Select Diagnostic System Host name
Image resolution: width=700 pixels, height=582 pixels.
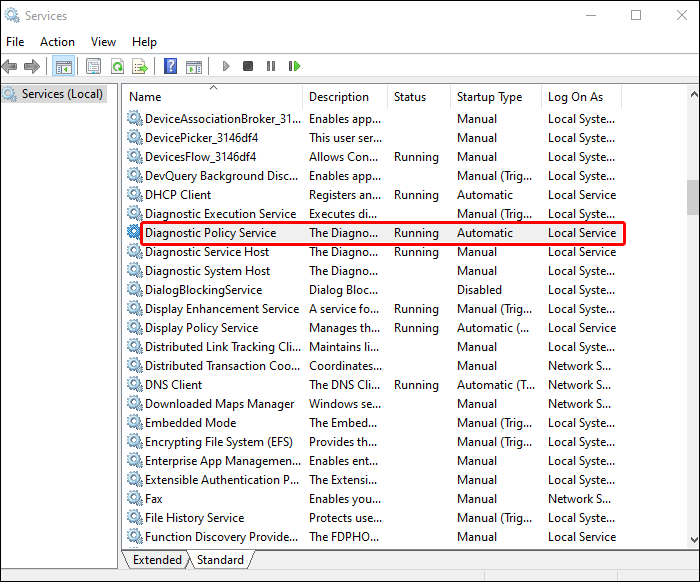point(208,271)
